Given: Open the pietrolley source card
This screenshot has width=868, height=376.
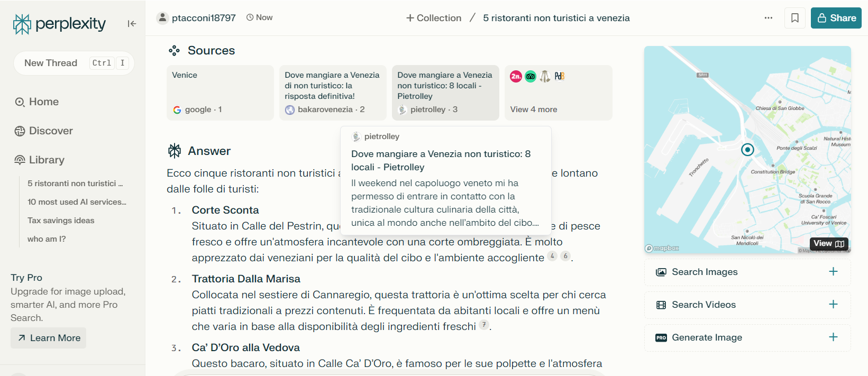Looking at the screenshot, I should pyautogui.click(x=445, y=93).
